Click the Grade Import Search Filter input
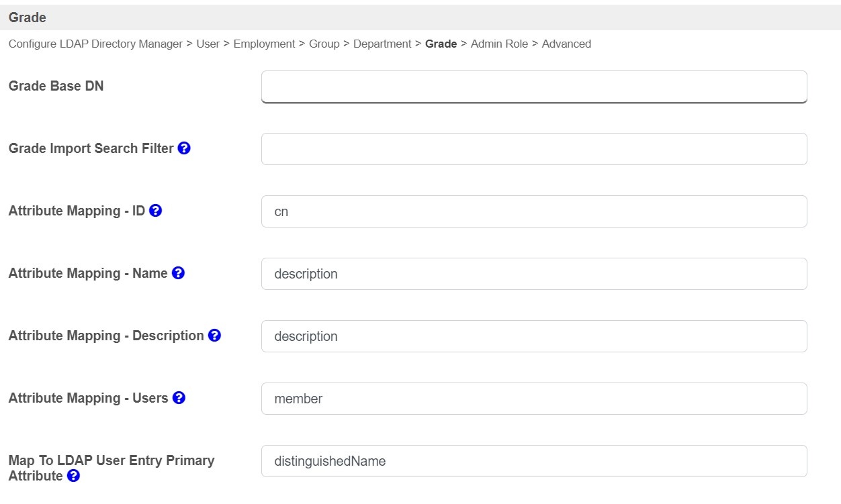The width and height of the screenshot is (841, 504). coord(533,149)
